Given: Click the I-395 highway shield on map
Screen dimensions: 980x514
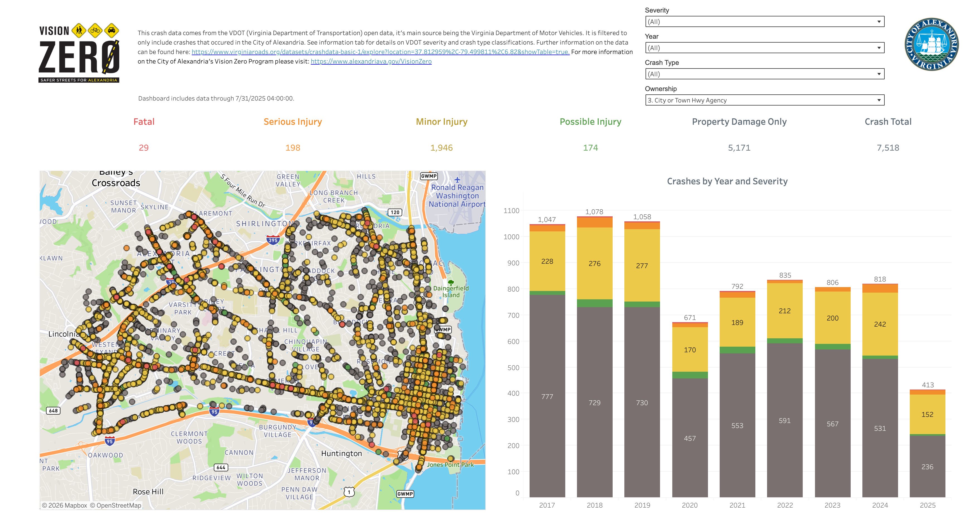Looking at the screenshot, I should [273, 240].
